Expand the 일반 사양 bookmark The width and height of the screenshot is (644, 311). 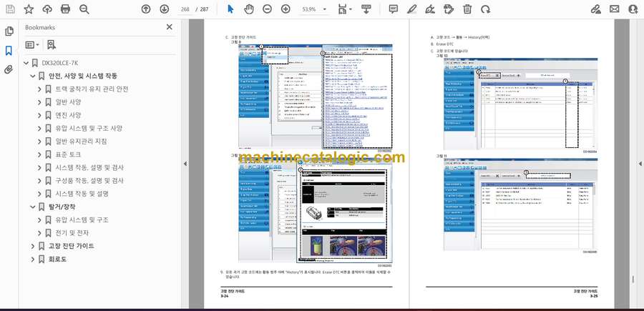(x=39, y=102)
